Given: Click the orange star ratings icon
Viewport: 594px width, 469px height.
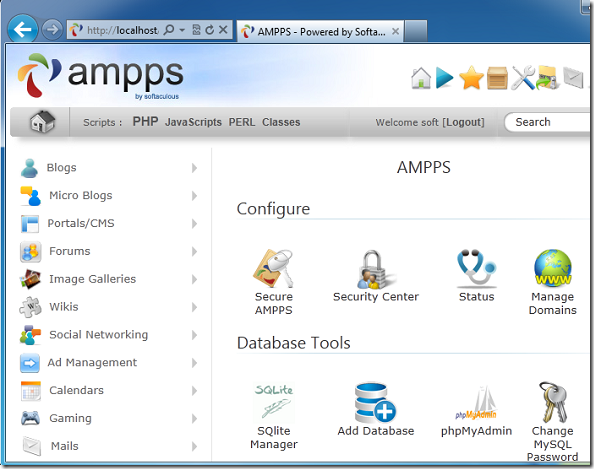Looking at the screenshot, I should (471, 78).
